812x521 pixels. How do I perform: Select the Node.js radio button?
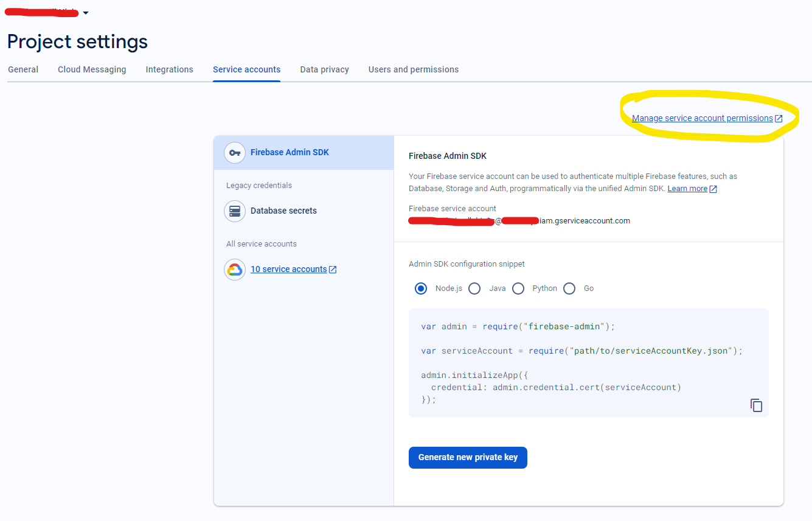coord(421,288)
